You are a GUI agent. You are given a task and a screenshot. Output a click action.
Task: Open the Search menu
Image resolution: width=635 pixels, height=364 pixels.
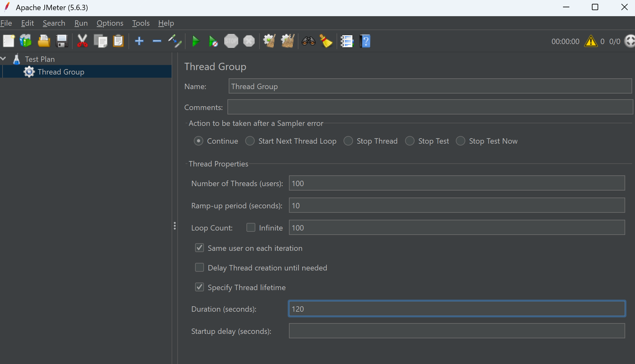[54, 23]
